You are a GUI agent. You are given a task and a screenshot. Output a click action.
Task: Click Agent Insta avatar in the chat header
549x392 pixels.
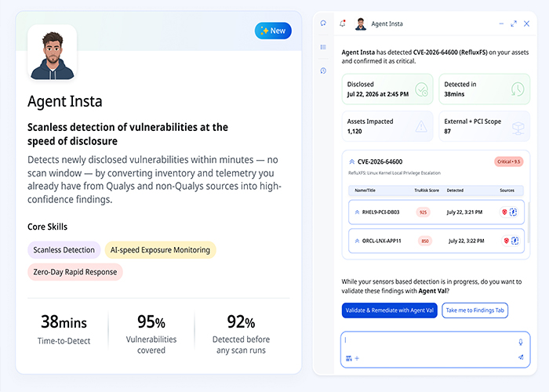click(361, 24)
